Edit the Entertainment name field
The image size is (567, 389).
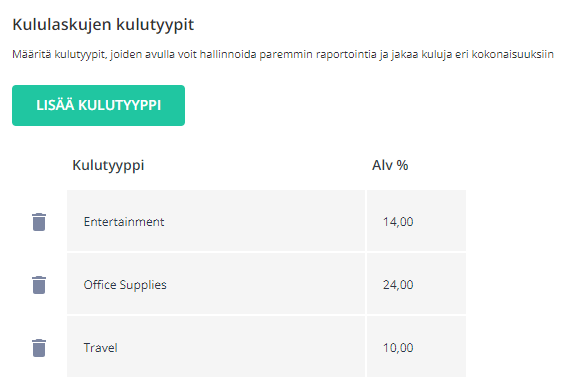pyautogui.click(x=216, y=221)
